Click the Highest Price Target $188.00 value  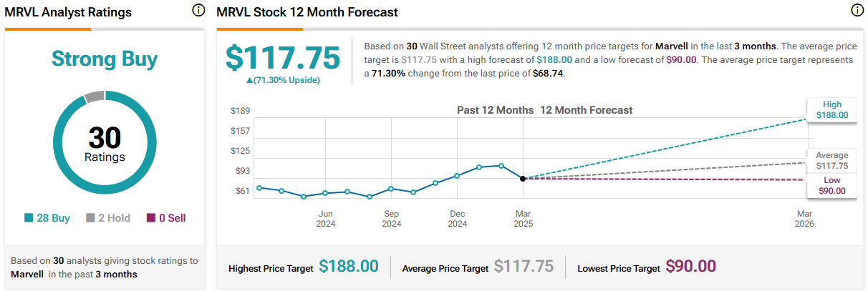(349, 267)
